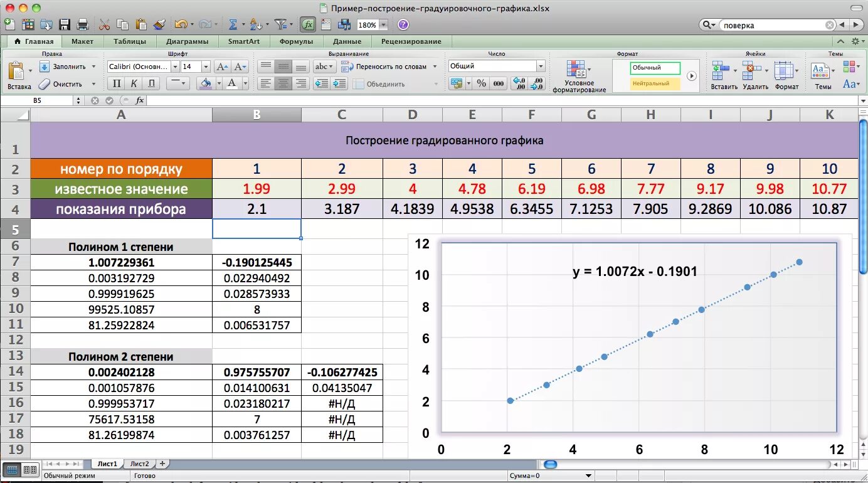Open the SmartArt tab

[243, 41]
